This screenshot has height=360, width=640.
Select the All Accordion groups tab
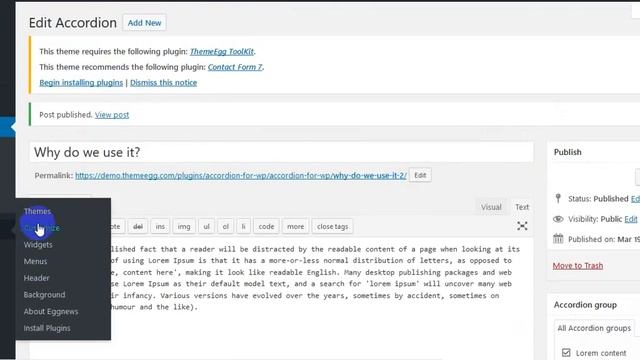594,328
